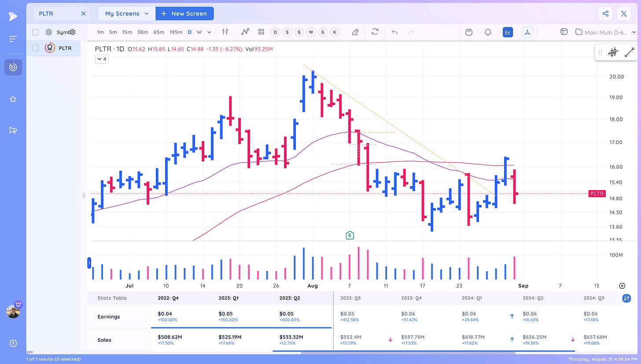Click the symbol panel resize handle
Image resolution: width=641 pixels, height=364 pixels.
pyautogui.click(x=84, y=195)
